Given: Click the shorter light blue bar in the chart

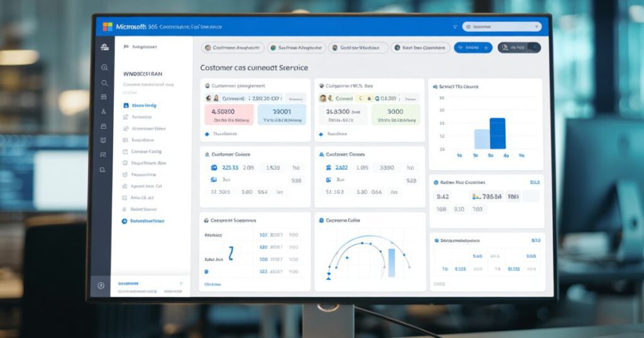Looking at the screenshot, I should tap(482, 139).
